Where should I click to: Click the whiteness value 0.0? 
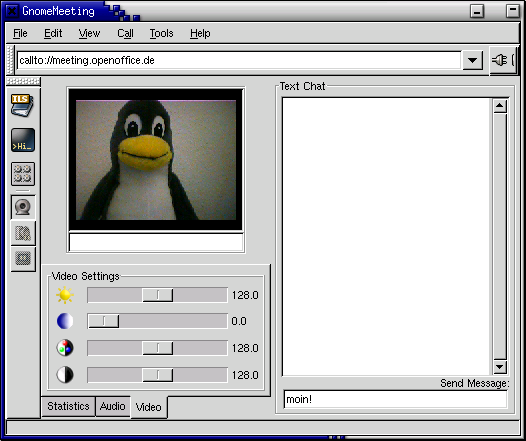point(239,321)
